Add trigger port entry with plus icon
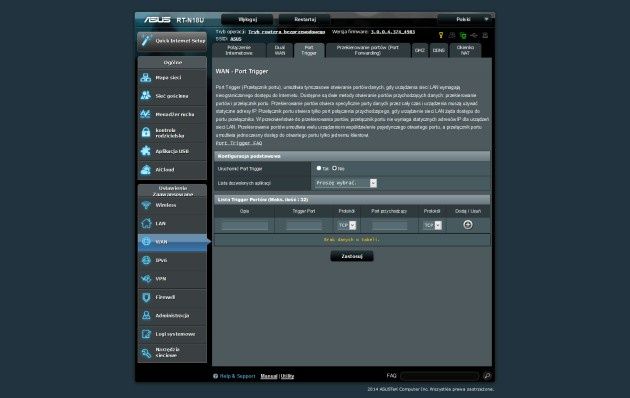The width and height of the screenshot is (630, 398). [x=468, y=225]
